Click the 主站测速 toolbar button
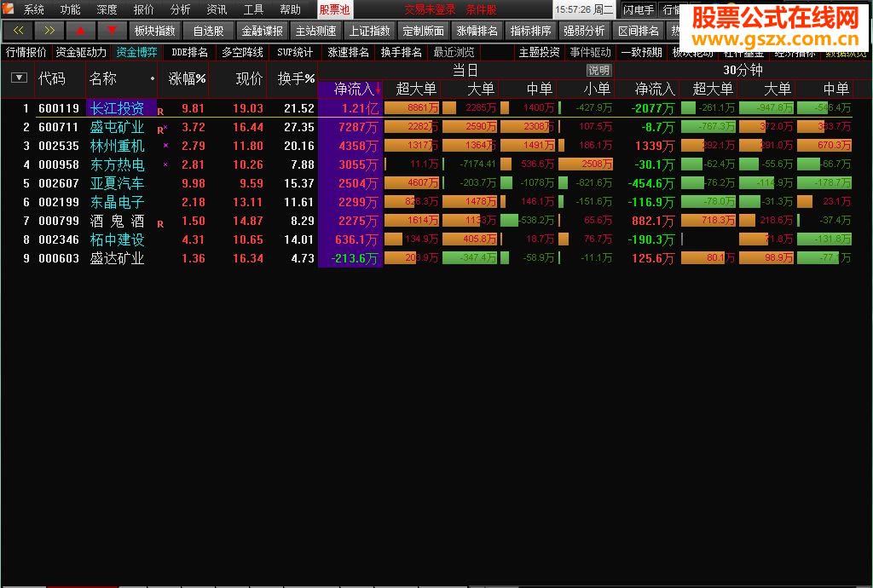Viewport: 873px width, 588px height. 315,31
